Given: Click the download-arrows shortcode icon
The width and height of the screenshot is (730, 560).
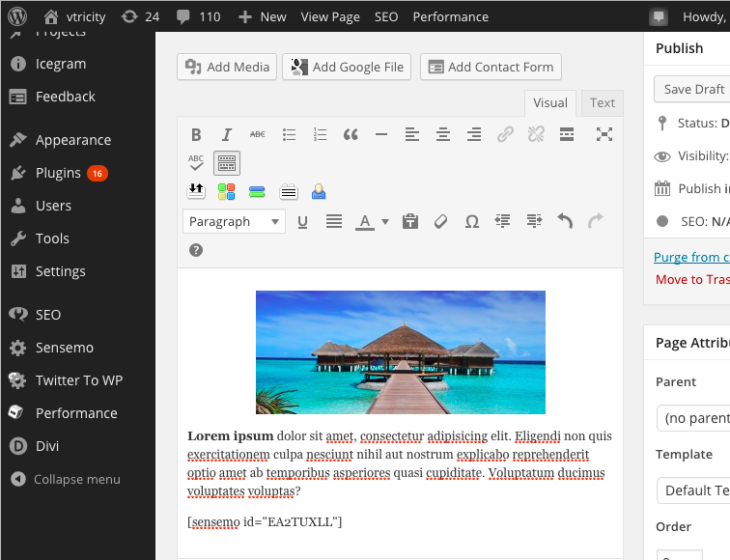Looking at the screenshot, I should (x=196, y=191).
